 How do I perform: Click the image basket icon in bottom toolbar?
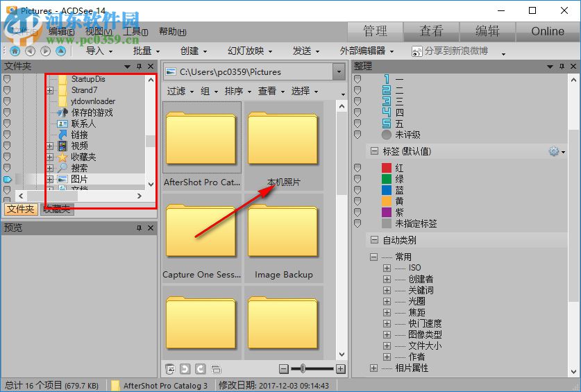tap(170, 368)
